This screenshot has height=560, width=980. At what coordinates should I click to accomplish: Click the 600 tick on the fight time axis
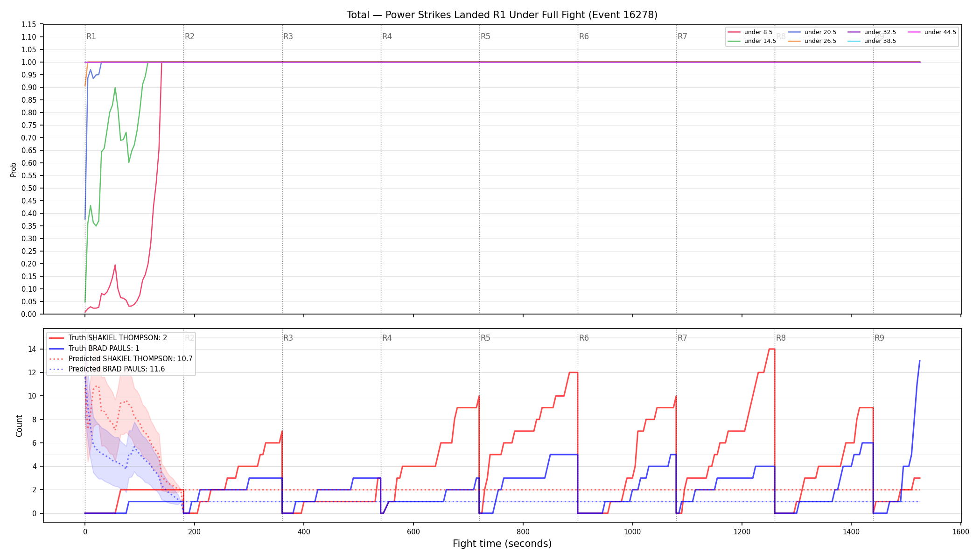pyautogui.click(x=413, y=532)
